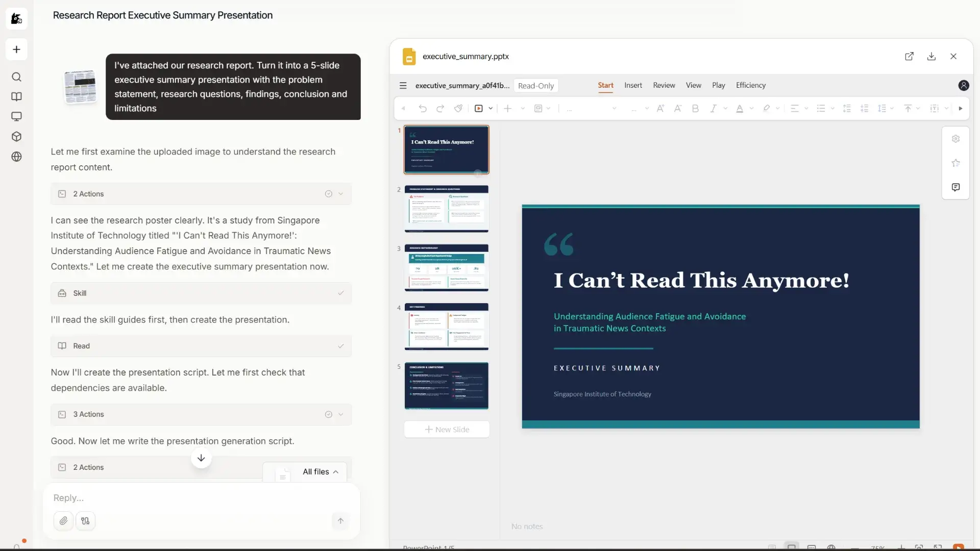Set vertical text alignment to top
The image size is (980, 551).
pos(908,109)
